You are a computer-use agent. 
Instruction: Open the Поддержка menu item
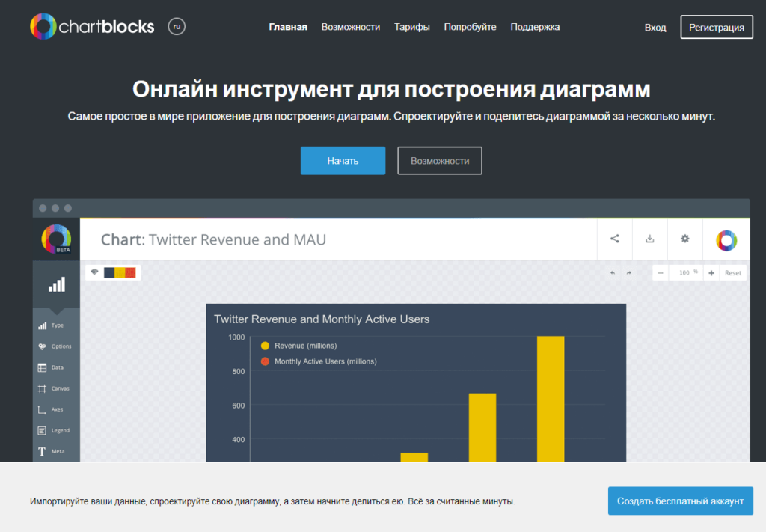pyautogui.click(x=535, y=27)
